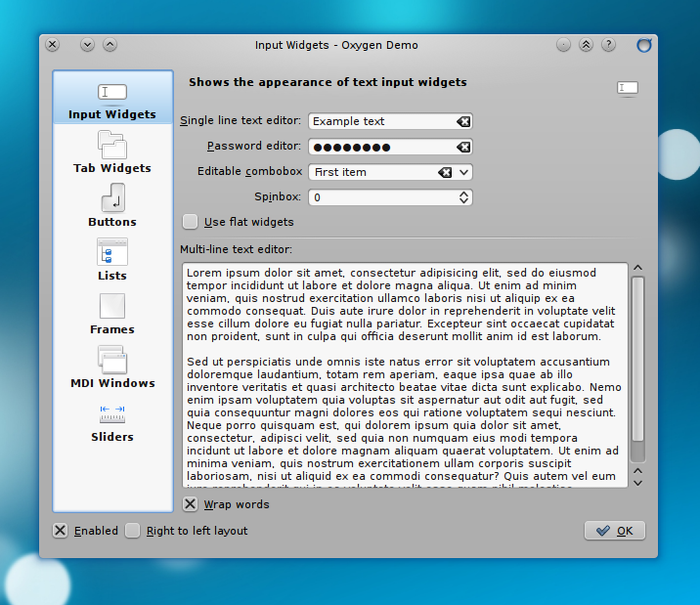This screenshot has width=700, height=605.
Task: Click the titlebar up chevron button
Action: point(109,45)
